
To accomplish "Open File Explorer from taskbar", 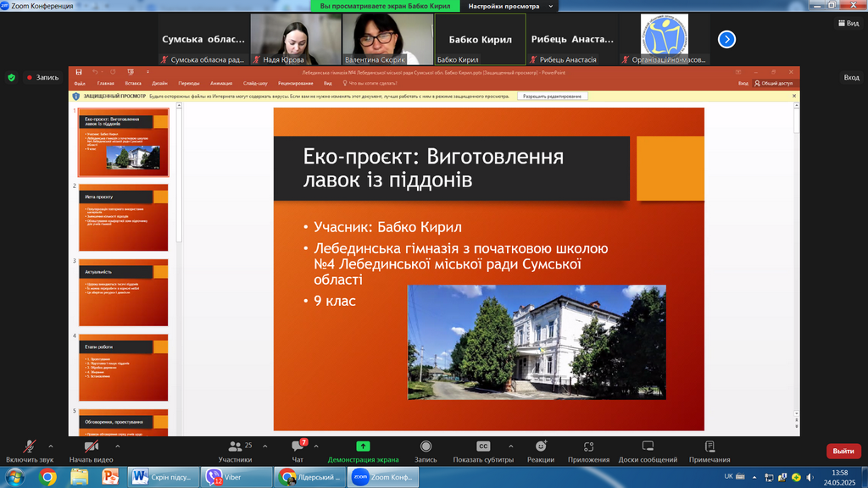I will click(79, 477).
